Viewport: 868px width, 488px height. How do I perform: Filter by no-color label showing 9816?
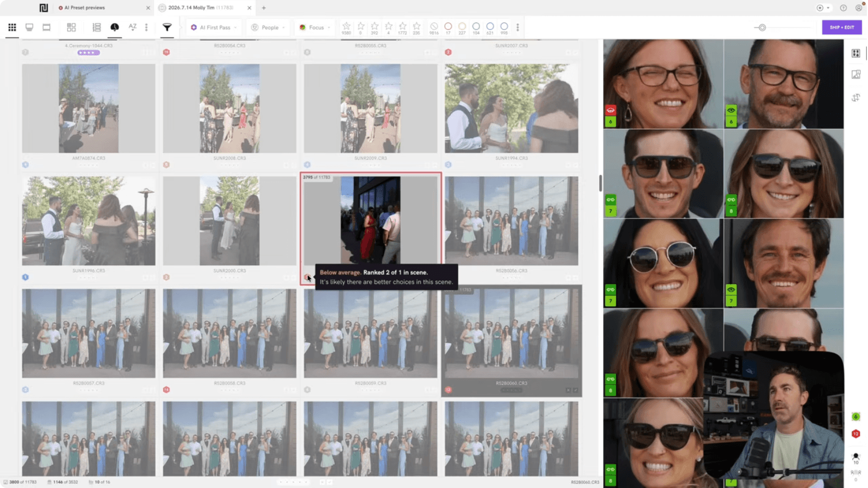[x=434, y=28]
